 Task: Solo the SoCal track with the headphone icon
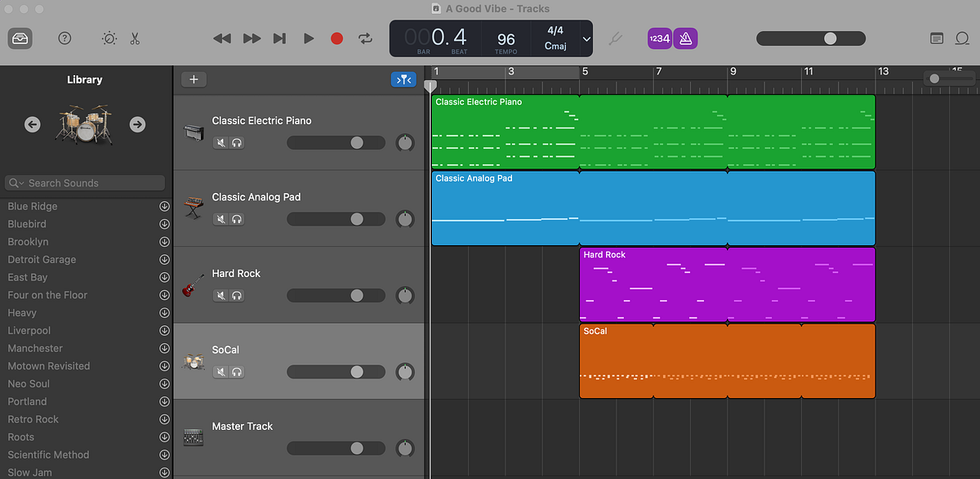(x=237, y=371)
